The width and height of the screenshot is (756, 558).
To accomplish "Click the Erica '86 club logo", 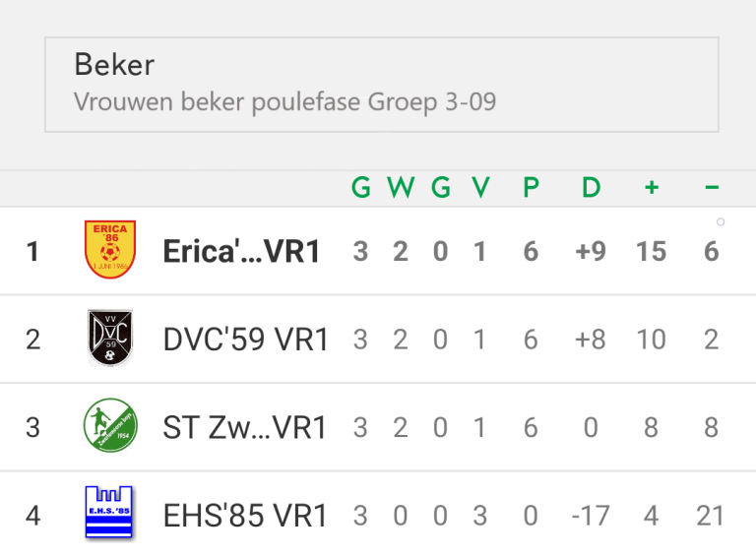I will pyautogui.click(x=110, y=249).
